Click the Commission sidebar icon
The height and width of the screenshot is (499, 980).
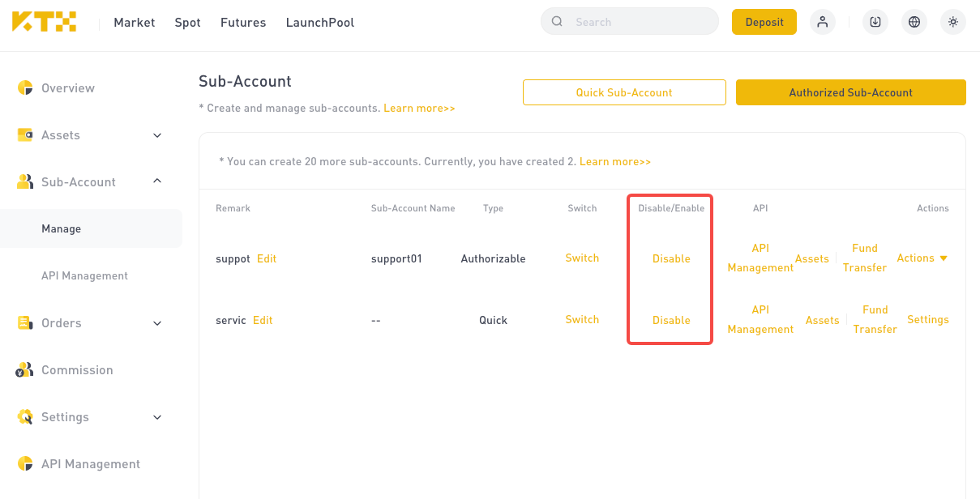point(25,370)
